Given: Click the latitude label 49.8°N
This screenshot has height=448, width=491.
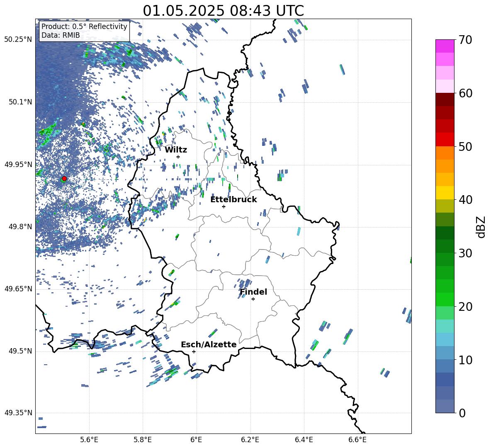Looking at the screenshot, I should pos(20,227).
